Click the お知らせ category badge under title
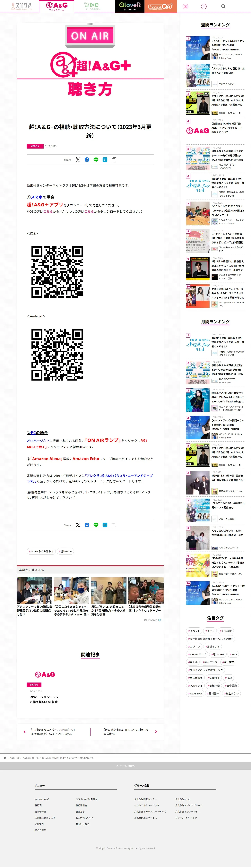 (35, 146)
